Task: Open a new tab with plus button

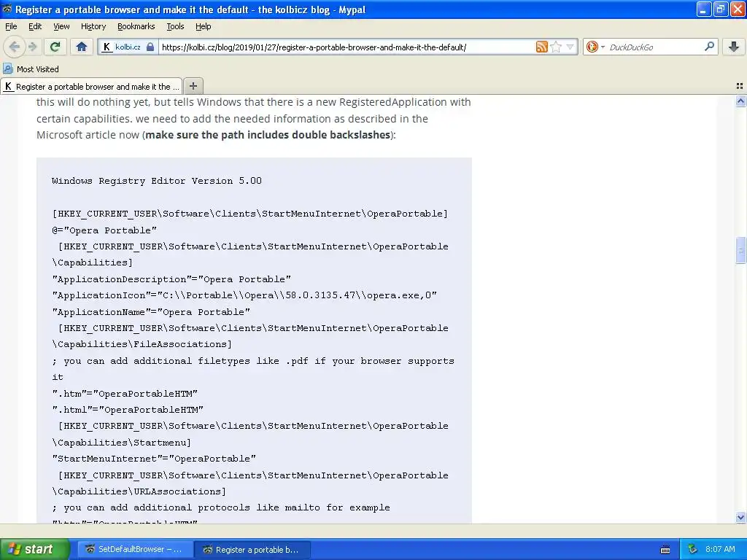Action: pyautogui.click(x=193, y=86)
